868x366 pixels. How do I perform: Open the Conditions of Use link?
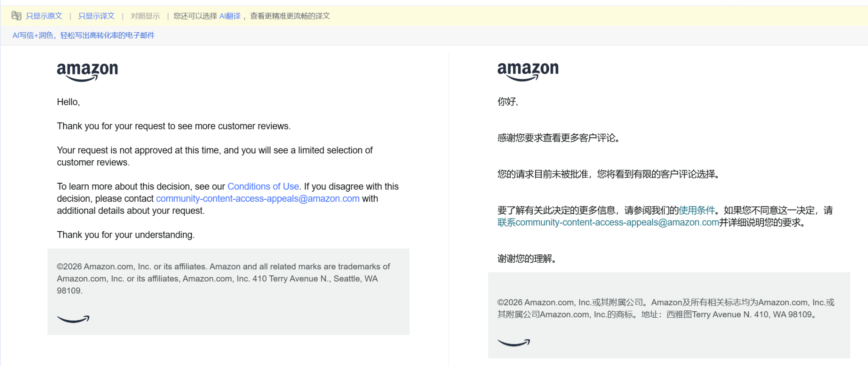click(x=263, y=187)
